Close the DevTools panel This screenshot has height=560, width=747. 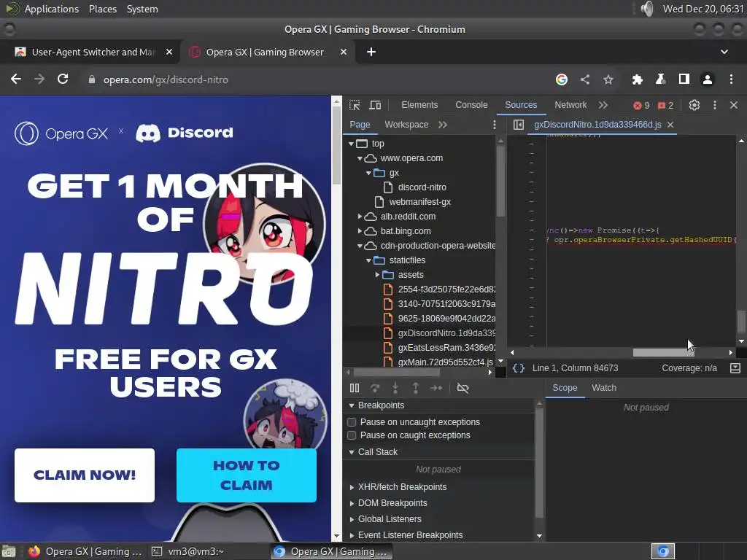[x=734, y=105]
